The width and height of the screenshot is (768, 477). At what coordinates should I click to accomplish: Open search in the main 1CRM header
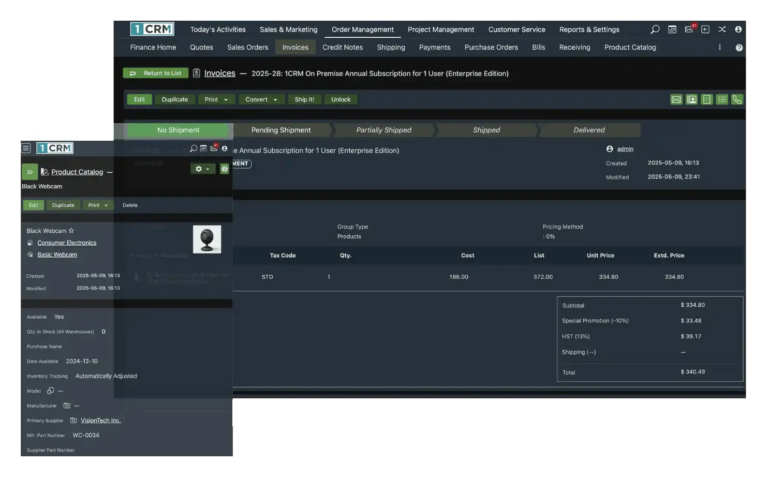coord(655,29)
